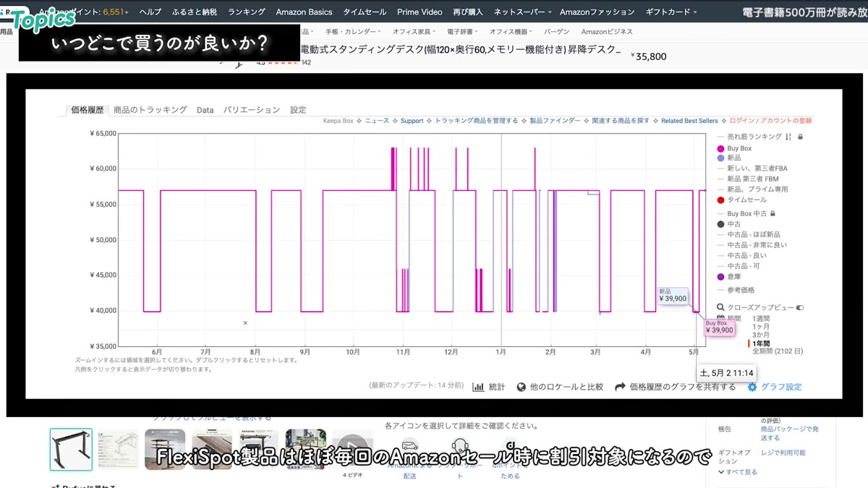
Task: Enable 中古品 - ほぼ新品 in legend
Action: (x=749, y=235)
